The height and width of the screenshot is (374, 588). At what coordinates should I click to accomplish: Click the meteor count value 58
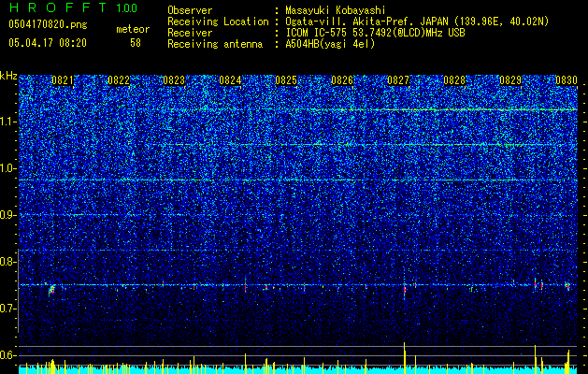pyautogui.click(x=136, y=43)
